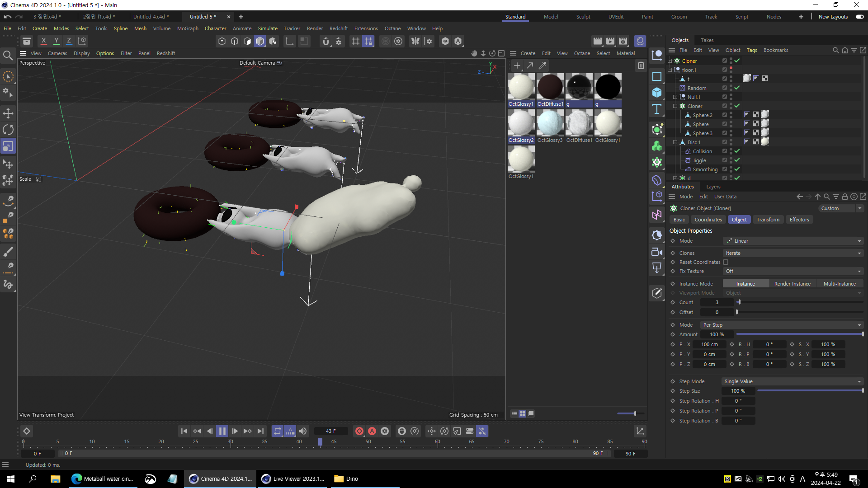Open the Simulate menu
868x488 pixels.
[x=268, y=28]
